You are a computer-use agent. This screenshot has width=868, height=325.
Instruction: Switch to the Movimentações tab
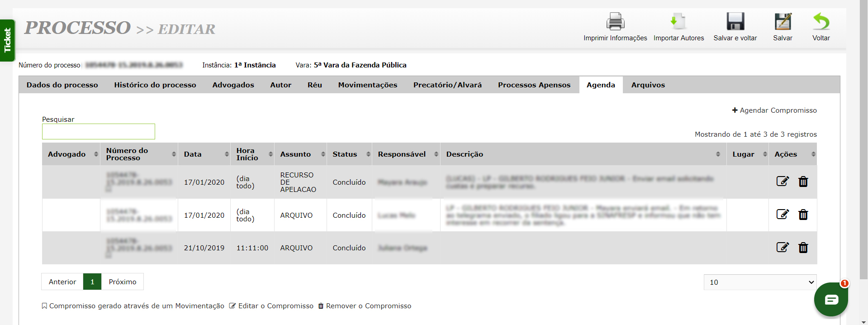[x=367, y=85]
